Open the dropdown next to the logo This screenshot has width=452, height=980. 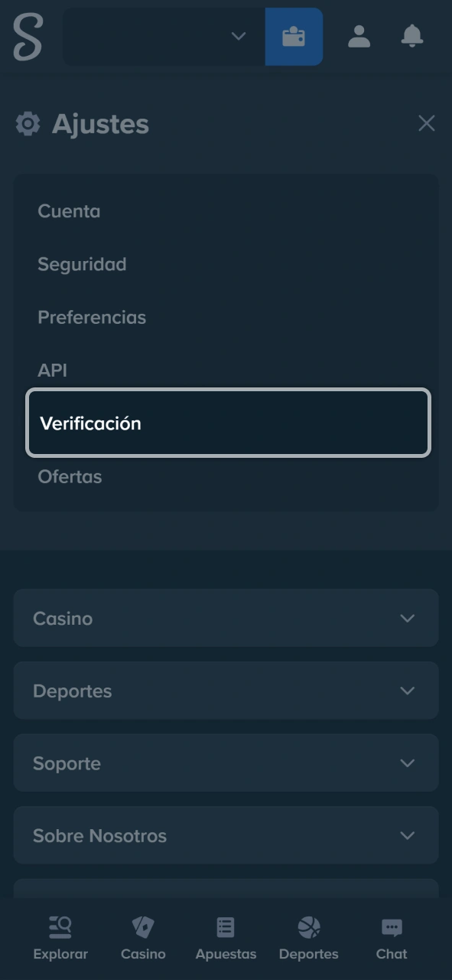coord(238,36)
